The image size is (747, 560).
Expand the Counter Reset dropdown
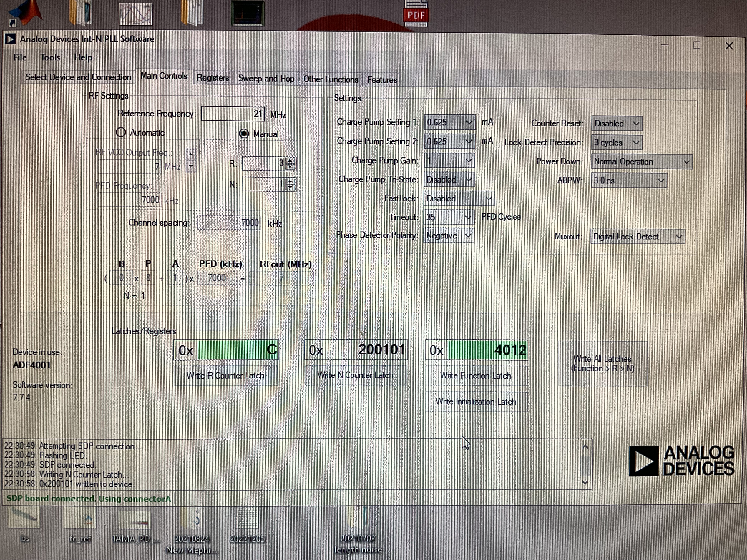[x=617, y=124]
